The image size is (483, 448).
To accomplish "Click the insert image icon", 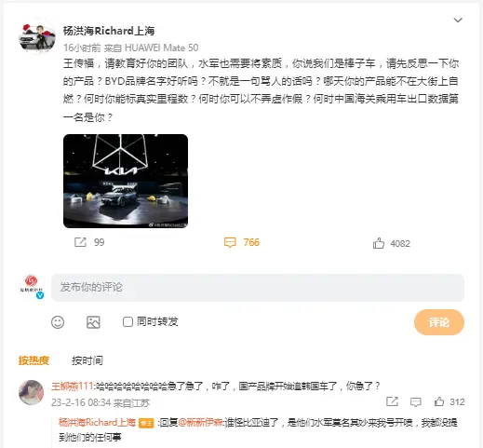I will click(x=93, y=322).
